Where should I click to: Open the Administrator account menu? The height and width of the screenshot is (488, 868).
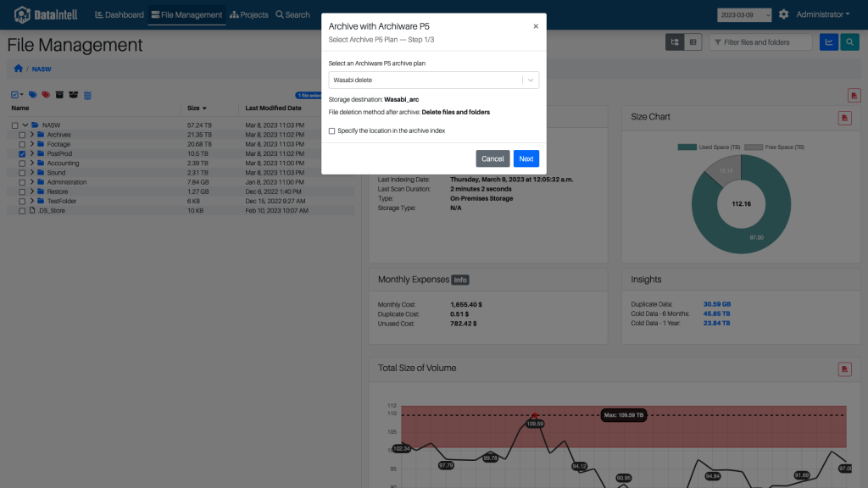pyautogui.click(x=822, y=14)
